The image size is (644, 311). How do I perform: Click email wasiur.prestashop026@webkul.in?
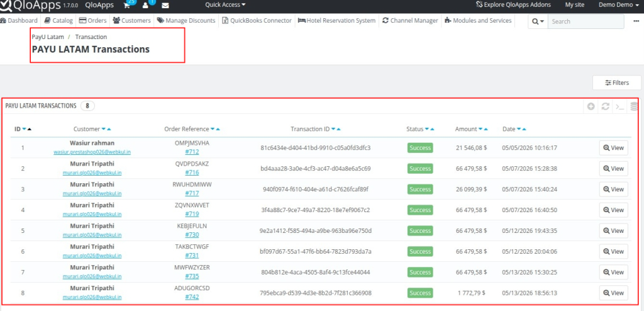coord(92,152)
